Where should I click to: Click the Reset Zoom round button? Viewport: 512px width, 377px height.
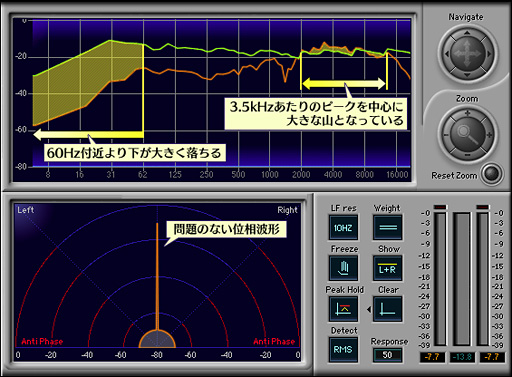[492, 173]
